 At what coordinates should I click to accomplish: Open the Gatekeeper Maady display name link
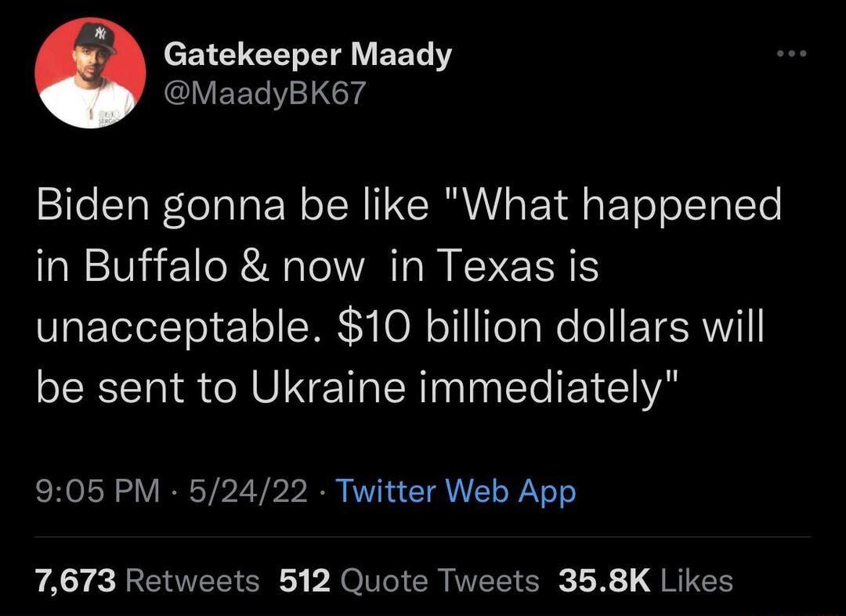pos(308,55)
